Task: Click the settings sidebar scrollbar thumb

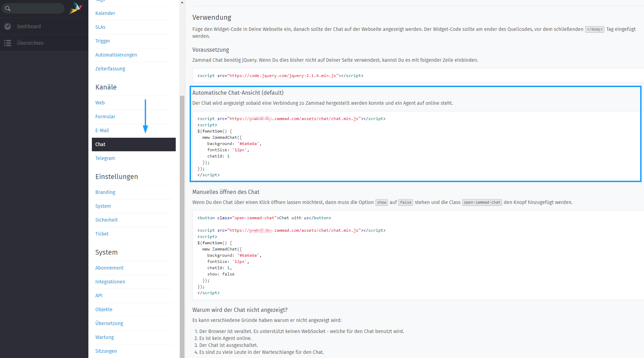Action: click(x=182, y=227)
